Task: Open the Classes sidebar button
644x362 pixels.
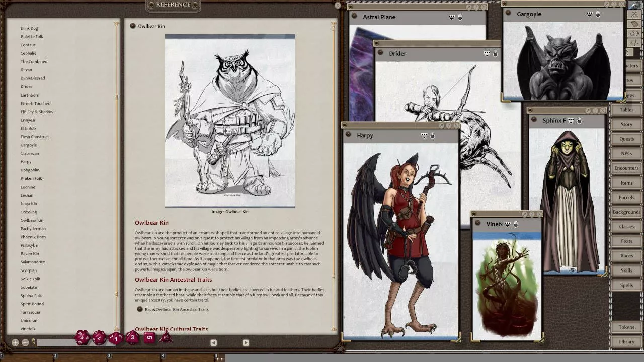Action: tap(626, 226)
